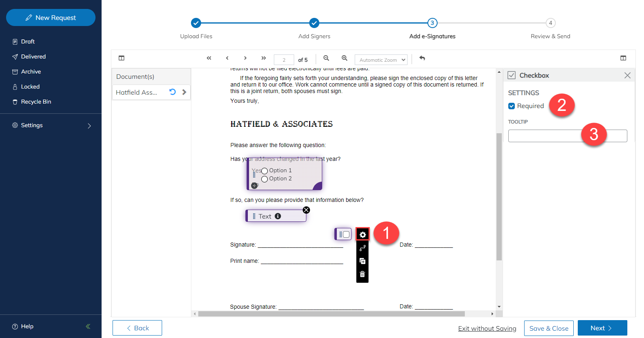The height and width of the screenshot is (338, 644).
Task: Click the Tooltip input field
Action: tap(568, 136)
